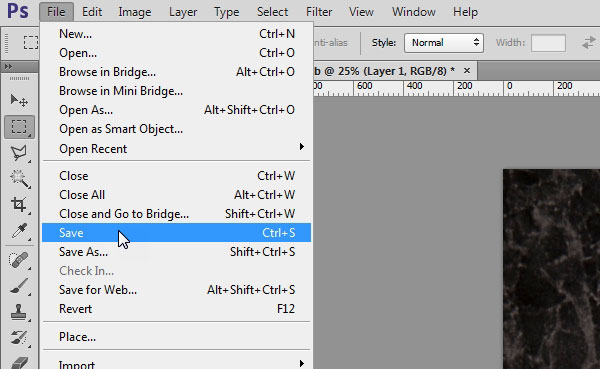Click the File menu
This screenshot has height=369, width=600.
(x=56, y=12)
